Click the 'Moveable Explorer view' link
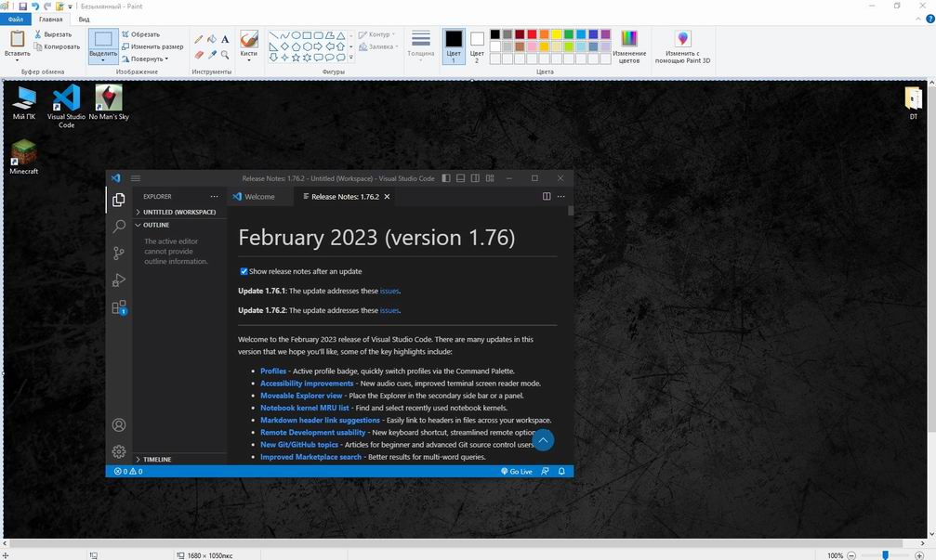936x560 pixels. click(x=301, y=396)
